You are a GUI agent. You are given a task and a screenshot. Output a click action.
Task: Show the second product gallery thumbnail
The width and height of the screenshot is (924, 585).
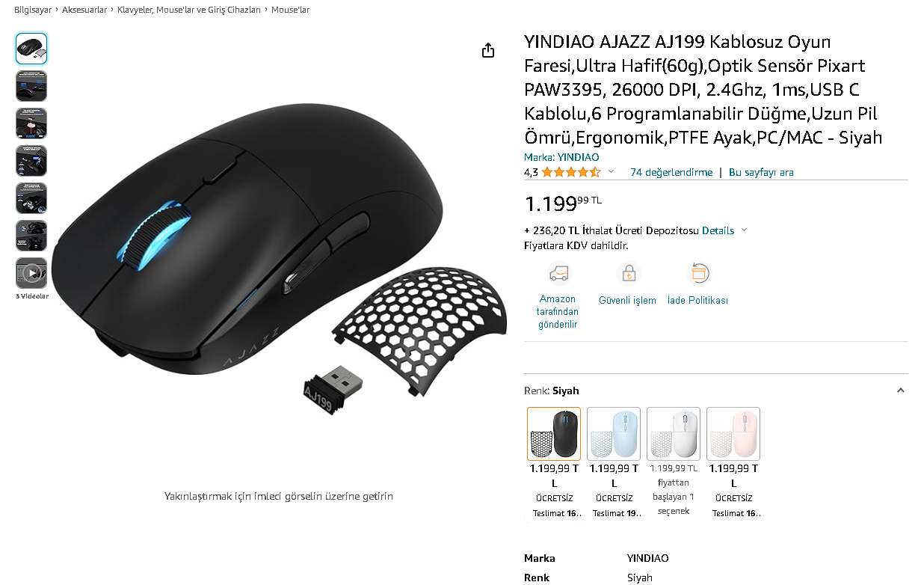click(x=31, y=86)
